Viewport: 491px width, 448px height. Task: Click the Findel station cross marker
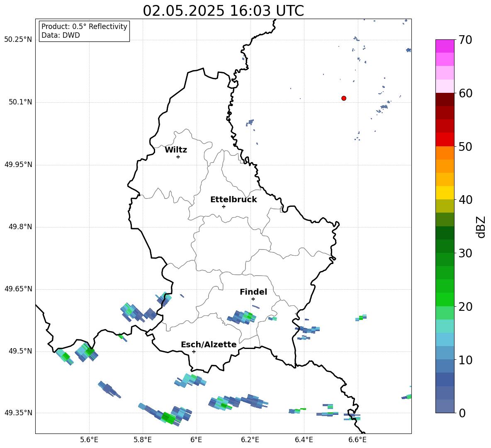[253, 299]
